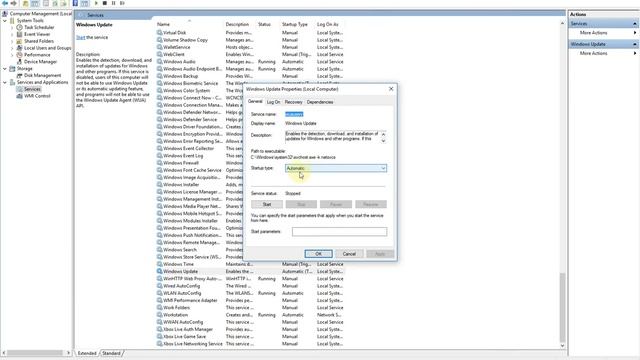Screen dimensions: 640x360
Task: Select the Windows Update row in services list
Action: (x=250, y=271)
